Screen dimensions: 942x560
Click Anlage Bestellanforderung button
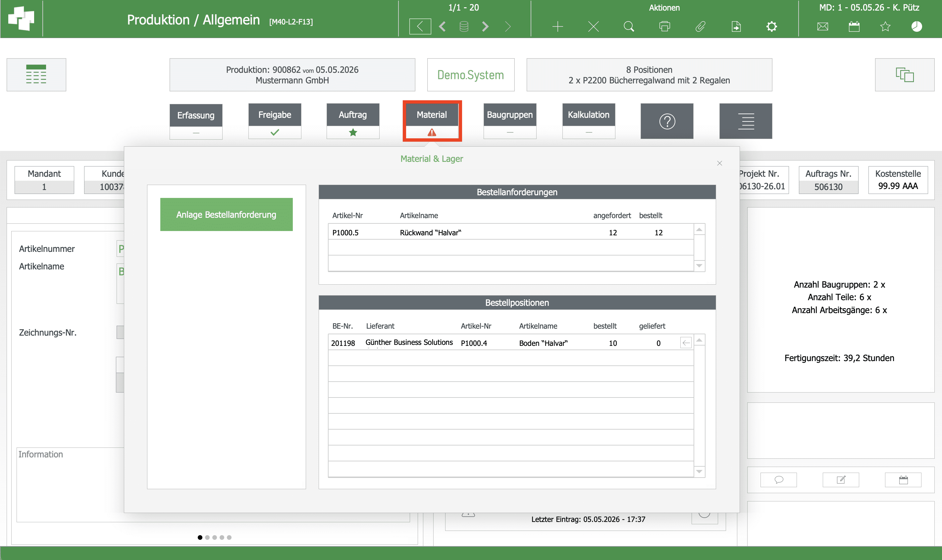(226, 214)
